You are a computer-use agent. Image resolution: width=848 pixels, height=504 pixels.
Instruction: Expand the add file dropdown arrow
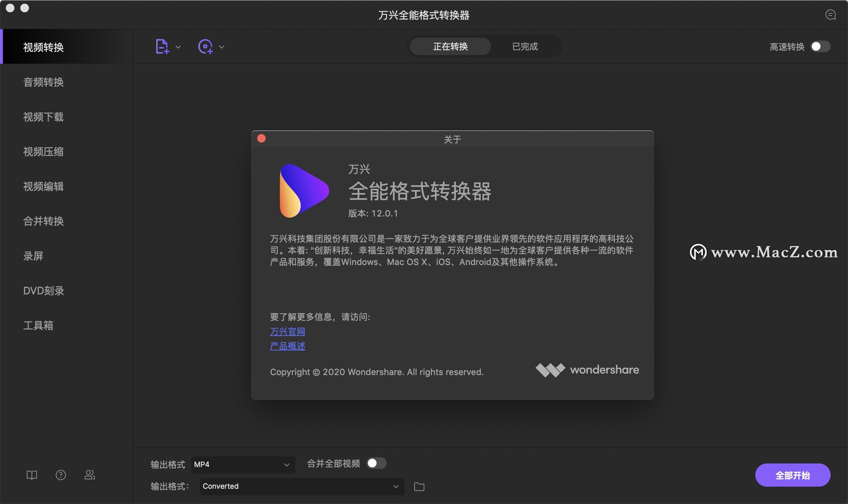tap(178, 47)
